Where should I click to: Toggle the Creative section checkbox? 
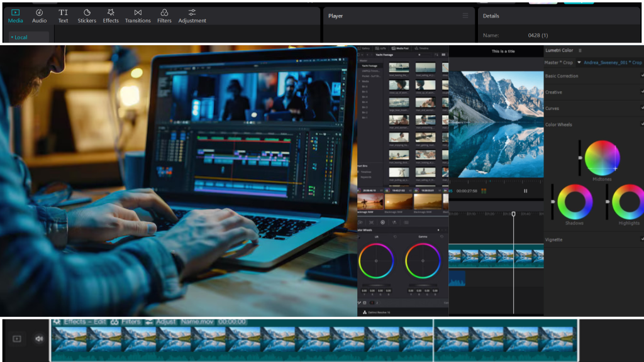pos(641,92)
